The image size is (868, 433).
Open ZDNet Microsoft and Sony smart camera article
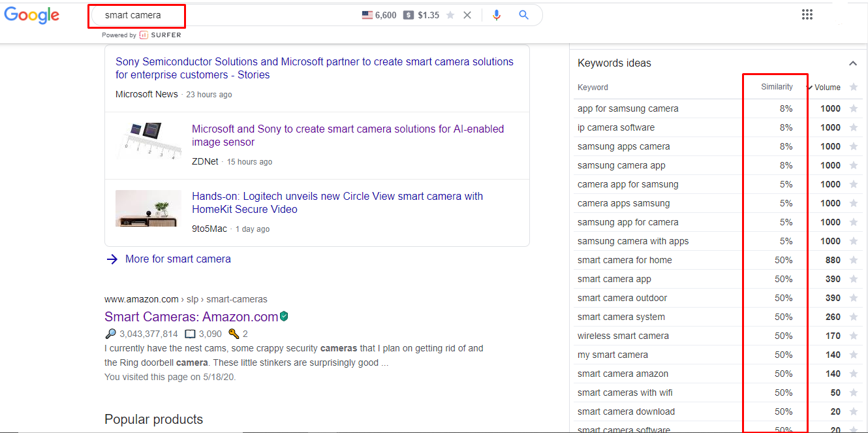click(x=348, y=135)
